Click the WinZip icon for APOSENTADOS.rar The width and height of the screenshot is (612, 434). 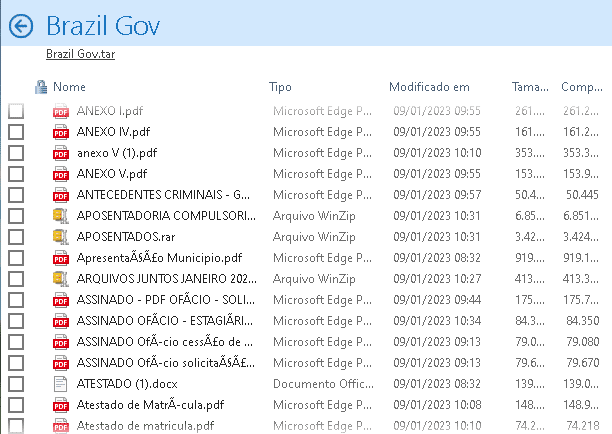[61, 236]
